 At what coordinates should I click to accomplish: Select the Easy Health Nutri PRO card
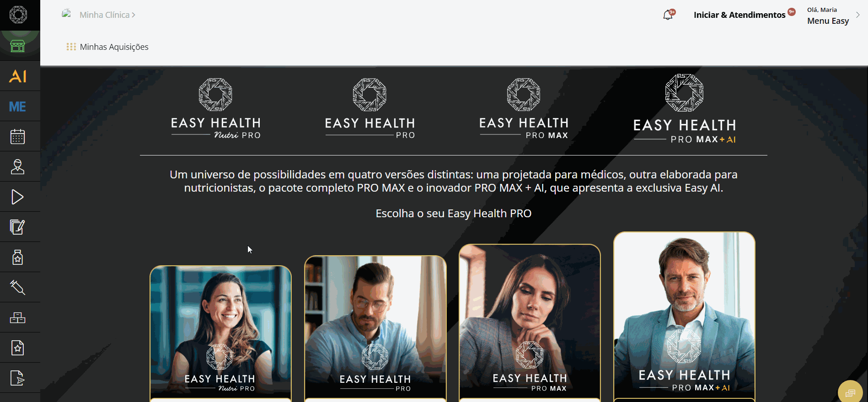(220, 333)
